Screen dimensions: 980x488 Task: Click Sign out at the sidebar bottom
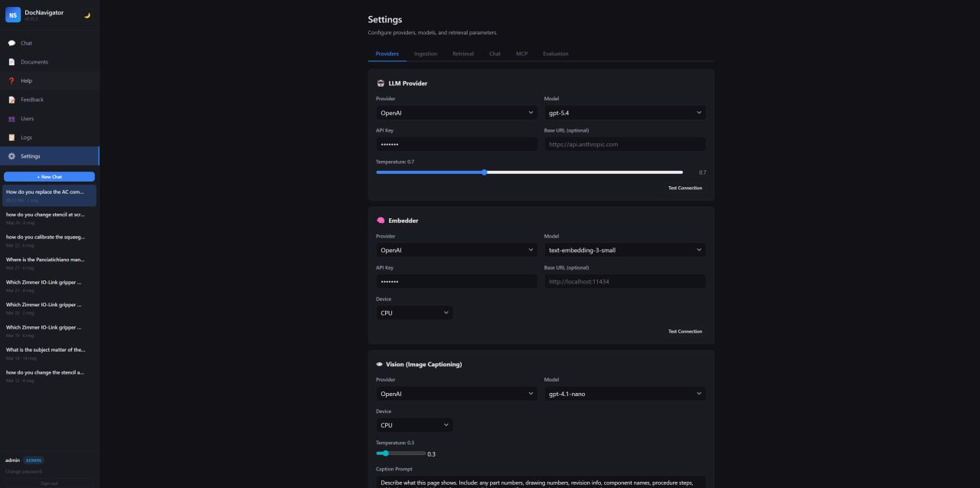point(49,483)
